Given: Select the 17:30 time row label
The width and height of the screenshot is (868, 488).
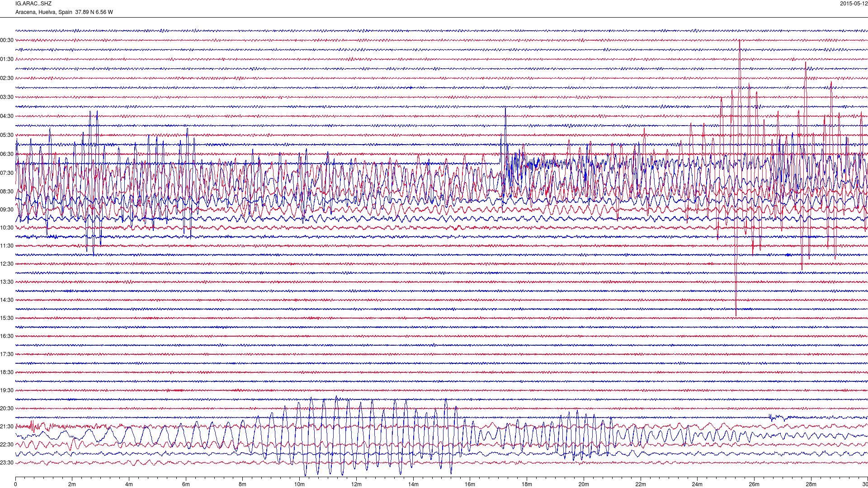Looking at the screenshot, I should point(7,354).
